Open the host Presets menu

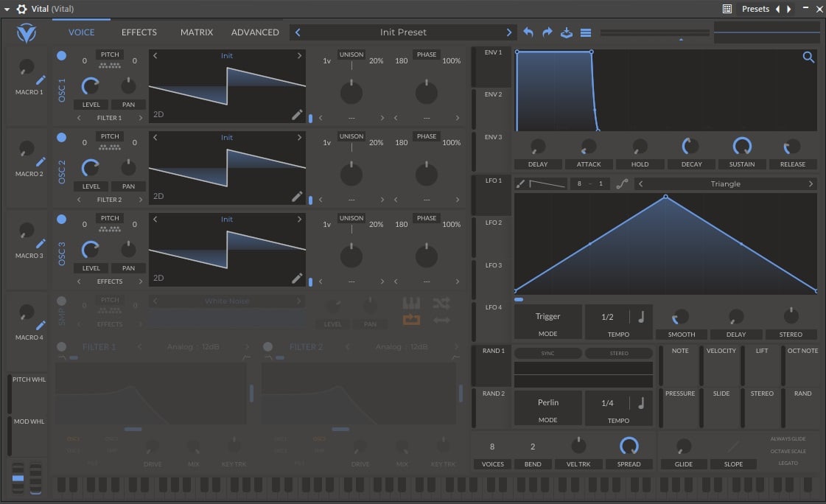pyautogui.click(x=755, y=9)
